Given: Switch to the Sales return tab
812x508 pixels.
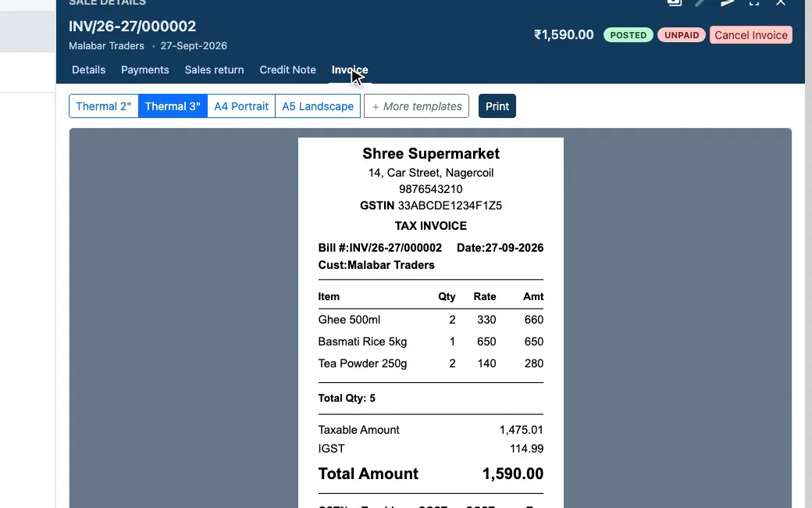Looking at the screenshot, I should click(x=215, y=70).
